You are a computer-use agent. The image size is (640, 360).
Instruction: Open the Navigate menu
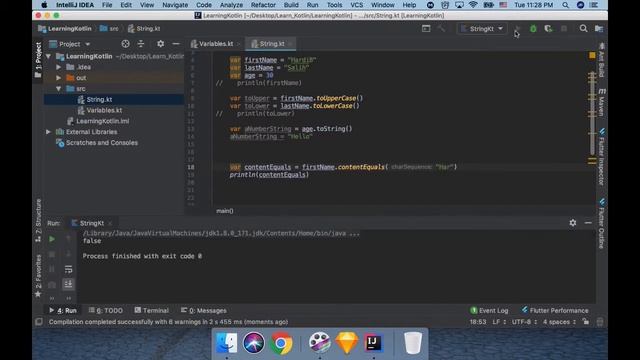(175, 5)
